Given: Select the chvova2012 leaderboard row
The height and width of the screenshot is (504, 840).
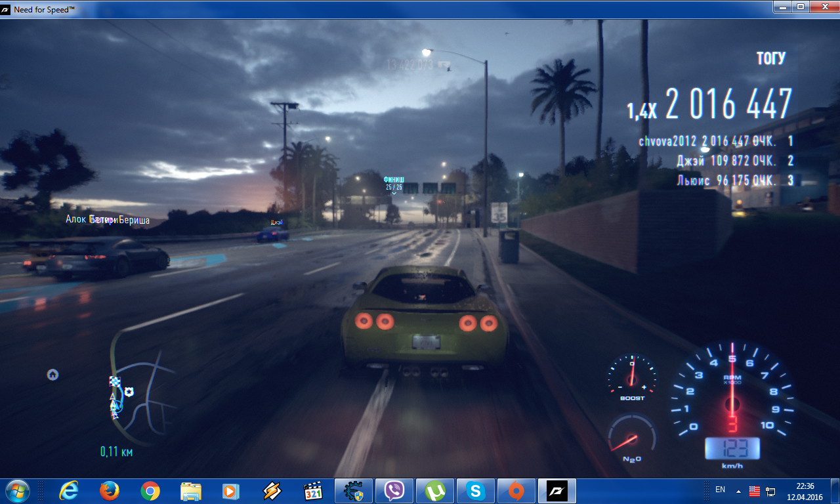Looking at the screenshot, I should point(717,141).
